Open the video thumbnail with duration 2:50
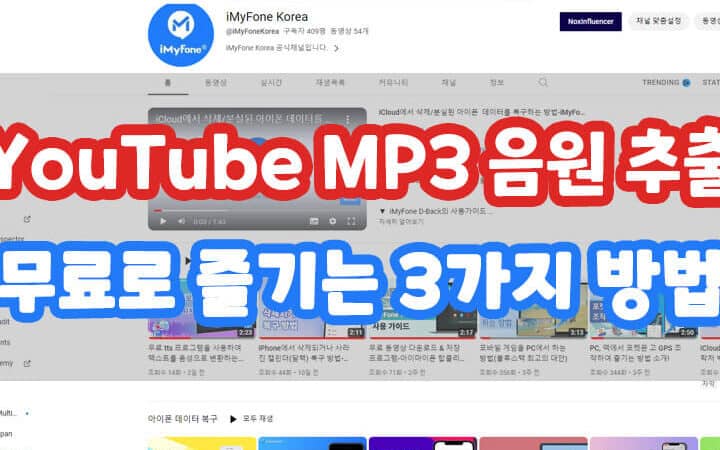 point(644,310)
